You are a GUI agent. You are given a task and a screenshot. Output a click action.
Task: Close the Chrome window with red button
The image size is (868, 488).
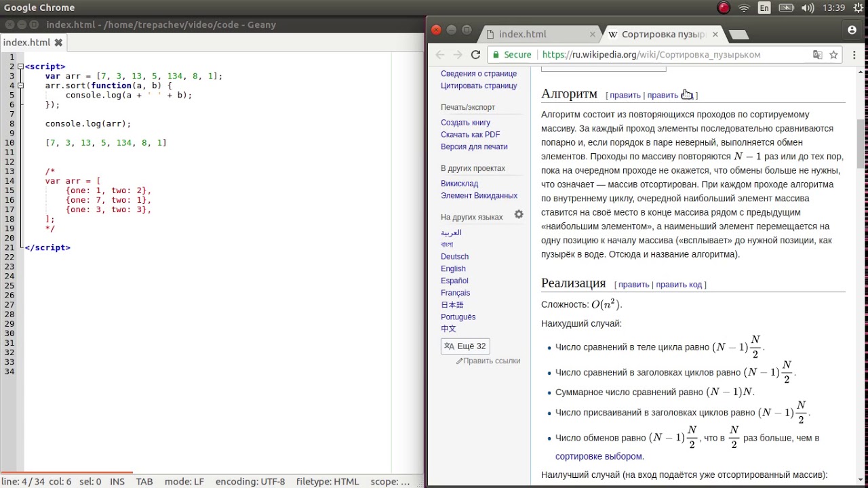pos(436,30)
